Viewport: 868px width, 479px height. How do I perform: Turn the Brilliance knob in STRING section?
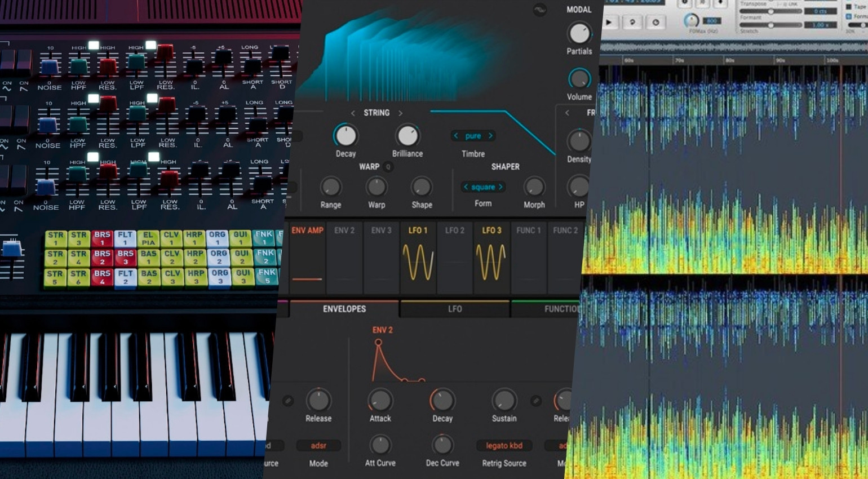(407, 135)
